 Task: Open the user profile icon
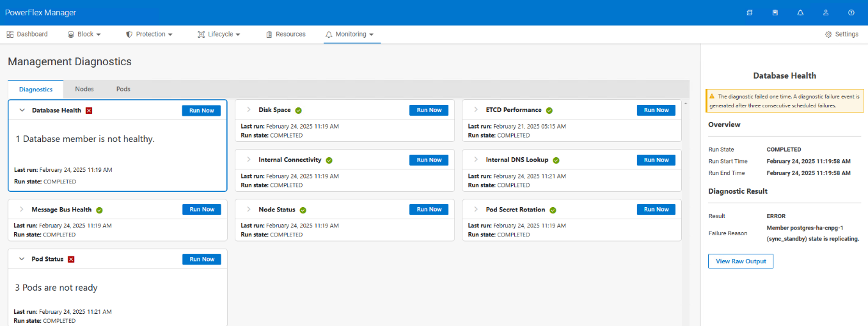(826, 13)
